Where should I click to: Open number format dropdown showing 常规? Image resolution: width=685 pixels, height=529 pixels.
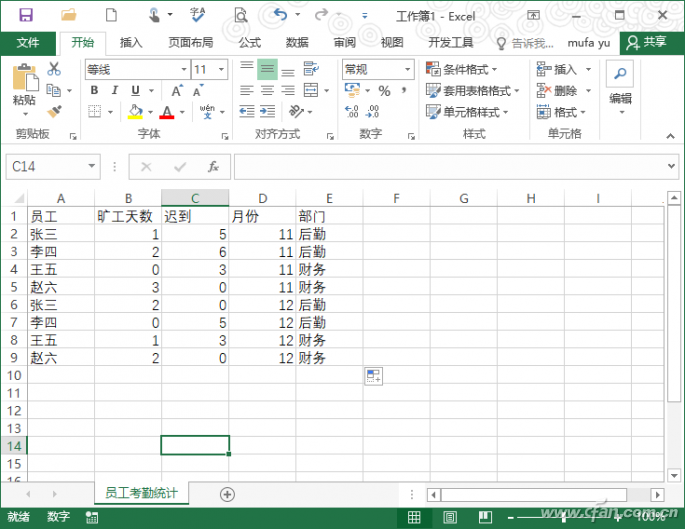[x=407, y=69]
